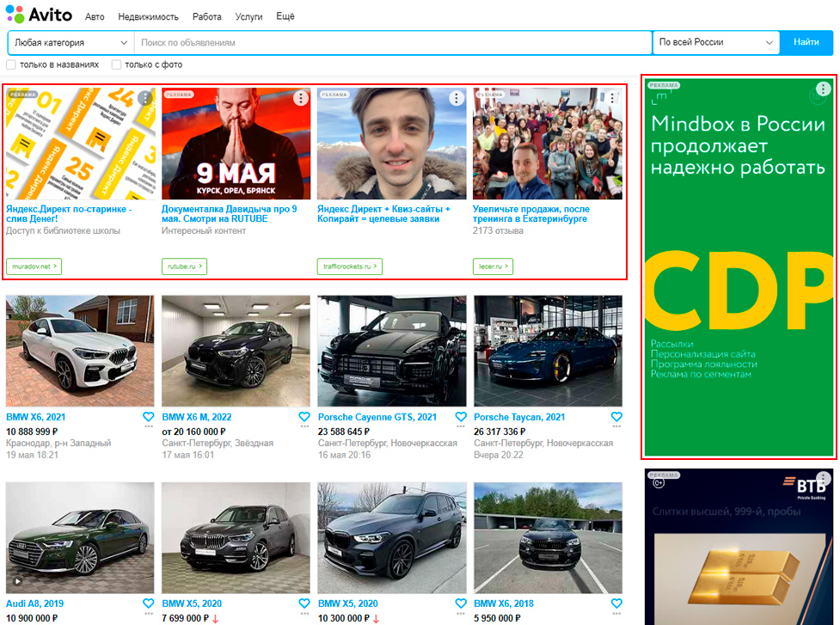Screen dimensions: 840x625
Task: Click blue Porsche Taycan photo thumbnail
Action: 548,351
